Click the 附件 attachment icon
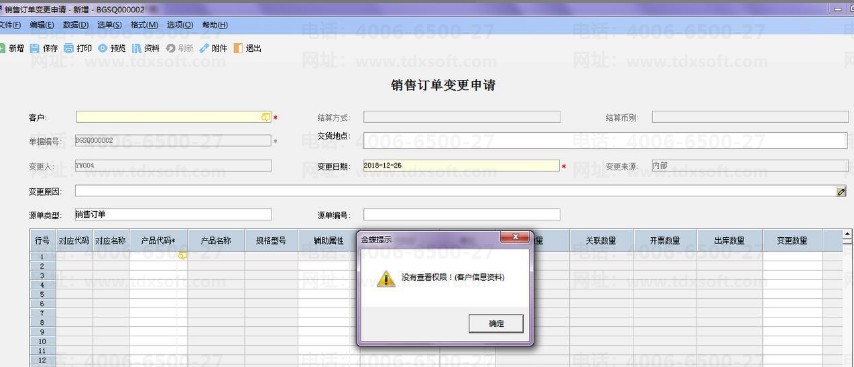This screenshot has height=367, width=854. tap(204, 48)
